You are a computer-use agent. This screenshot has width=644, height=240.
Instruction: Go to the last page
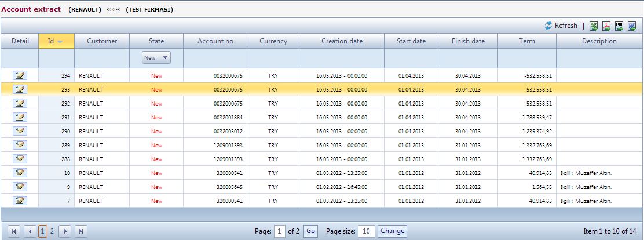point(81,231)
